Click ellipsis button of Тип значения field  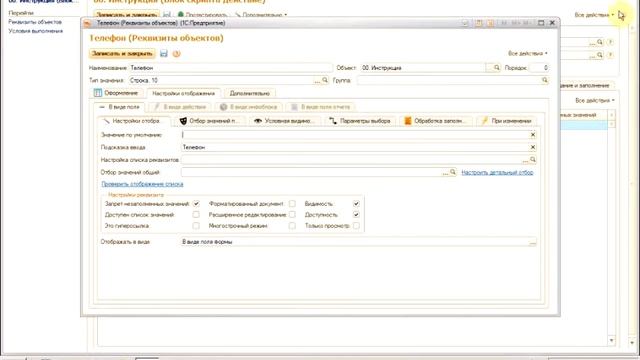[x=317, y=81]
